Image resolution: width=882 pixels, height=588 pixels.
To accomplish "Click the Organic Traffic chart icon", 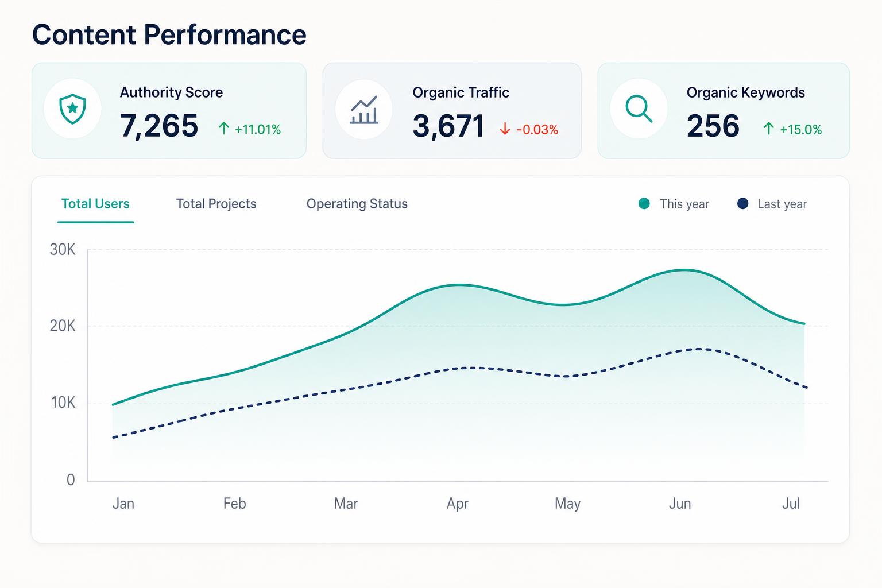I will click(x=364, y=109).
